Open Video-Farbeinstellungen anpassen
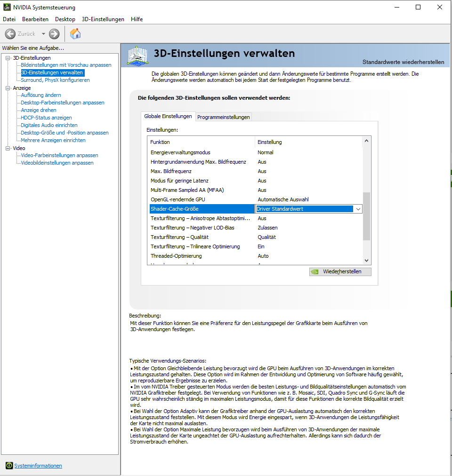 59,155
